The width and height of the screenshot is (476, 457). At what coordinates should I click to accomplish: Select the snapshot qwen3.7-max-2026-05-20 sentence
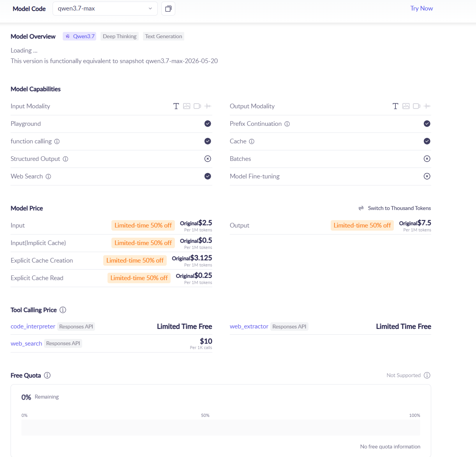point(114,61)
